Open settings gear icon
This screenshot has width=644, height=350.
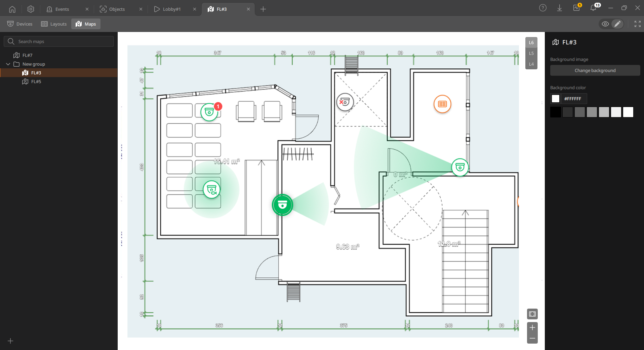(x=31, y=9)
